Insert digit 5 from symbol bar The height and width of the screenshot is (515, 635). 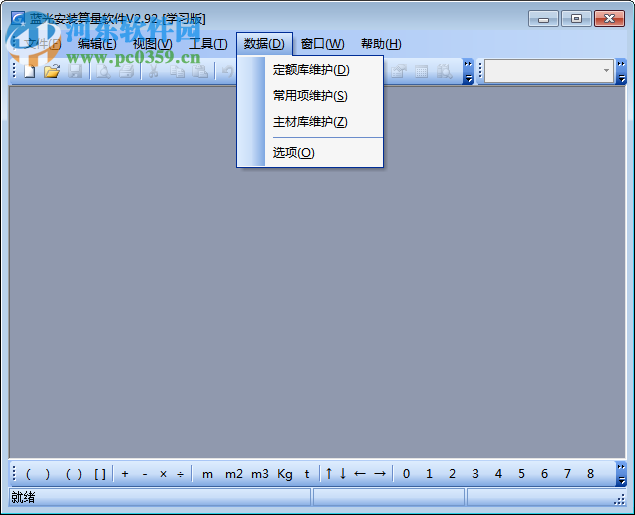coord(522,474)
